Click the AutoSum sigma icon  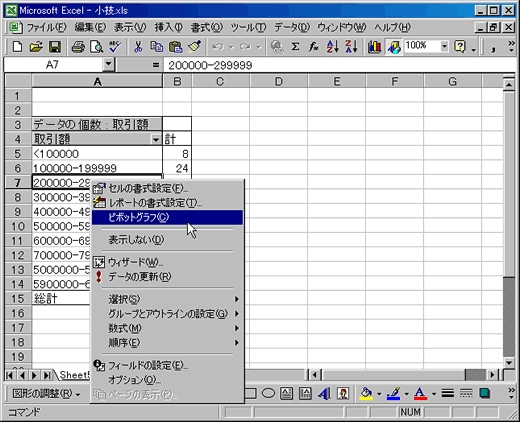pos(295,47)
